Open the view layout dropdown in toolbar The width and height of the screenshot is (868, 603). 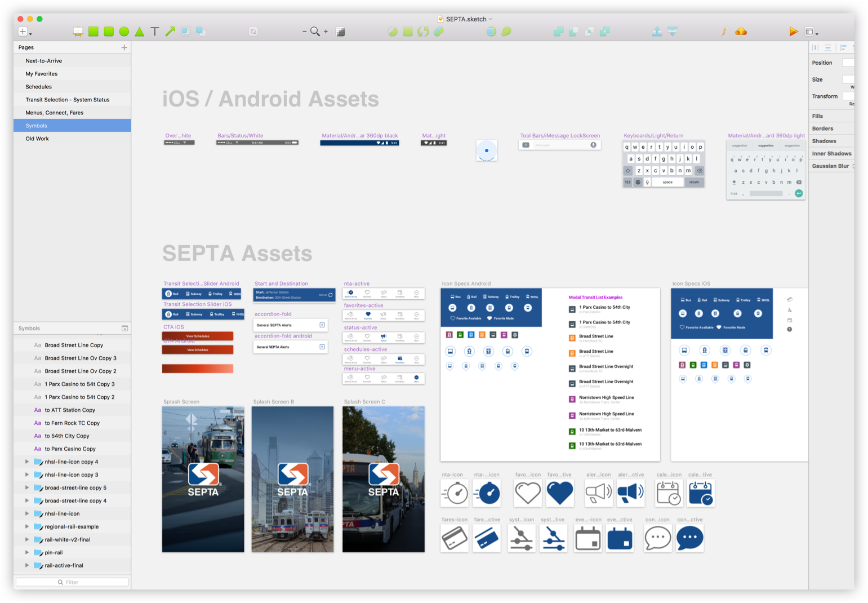[811, 32]
